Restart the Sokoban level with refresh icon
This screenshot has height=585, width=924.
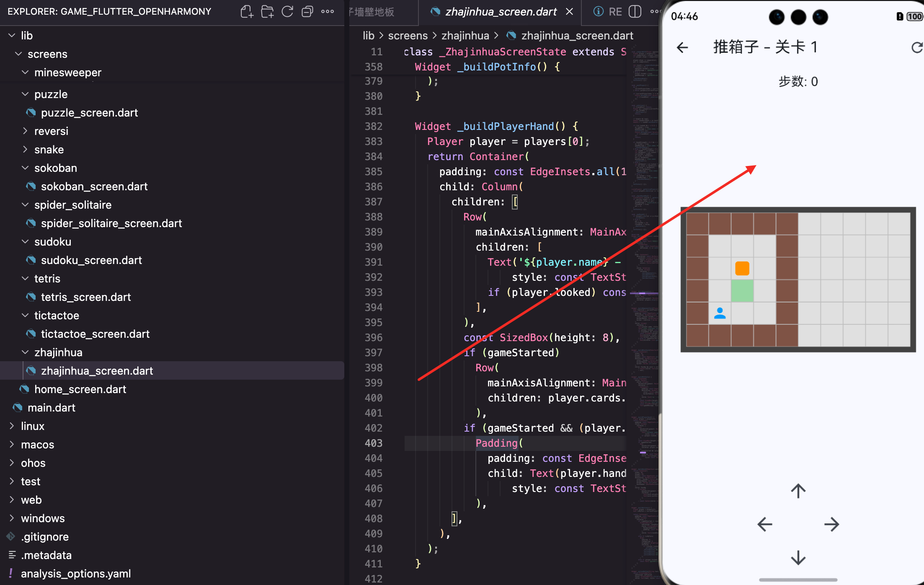coord(917,47)
